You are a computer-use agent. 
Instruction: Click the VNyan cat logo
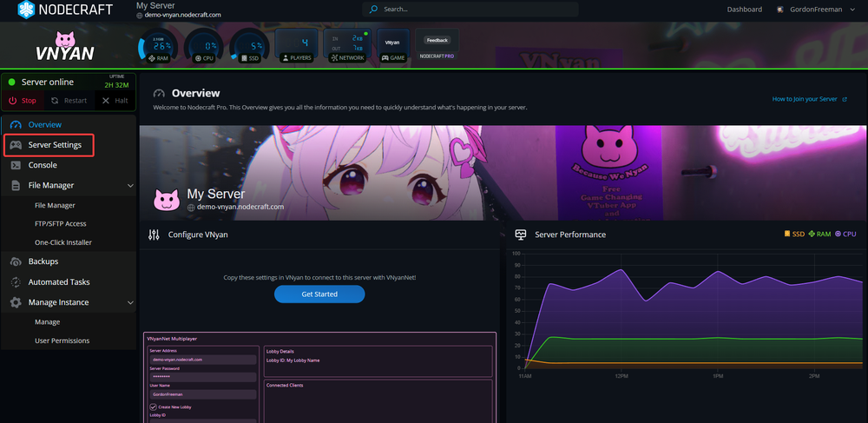65,46
